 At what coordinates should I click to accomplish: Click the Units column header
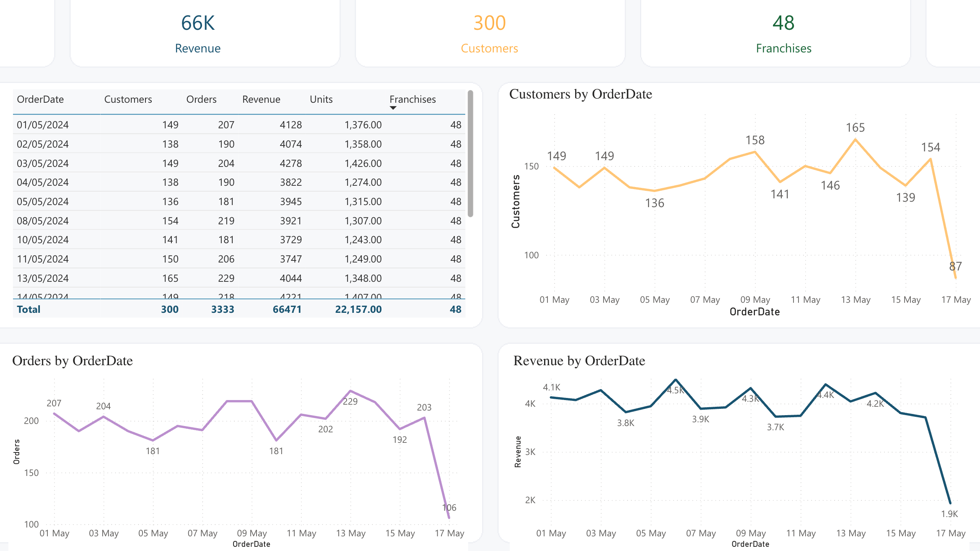point(321,99)
